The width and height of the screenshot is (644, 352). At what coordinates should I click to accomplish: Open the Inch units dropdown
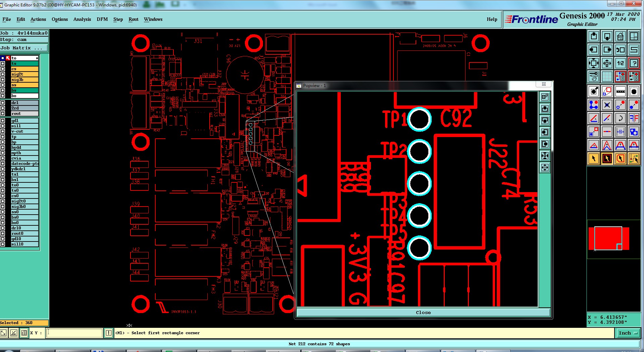point(628,333)
